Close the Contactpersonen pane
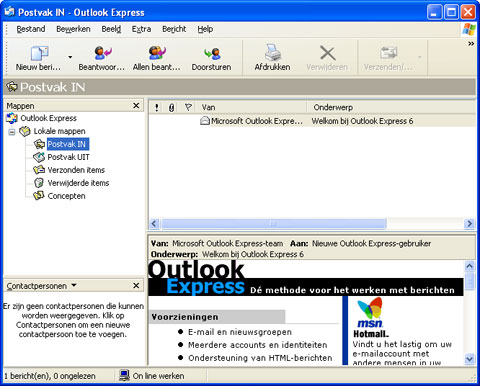This screenshot has width=480, height=386. (x=136, y=286)
